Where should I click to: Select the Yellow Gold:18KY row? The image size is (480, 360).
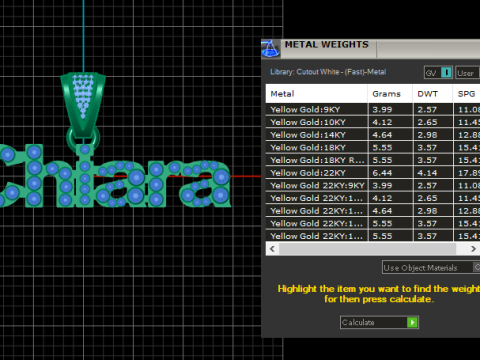tap(373, 148)
